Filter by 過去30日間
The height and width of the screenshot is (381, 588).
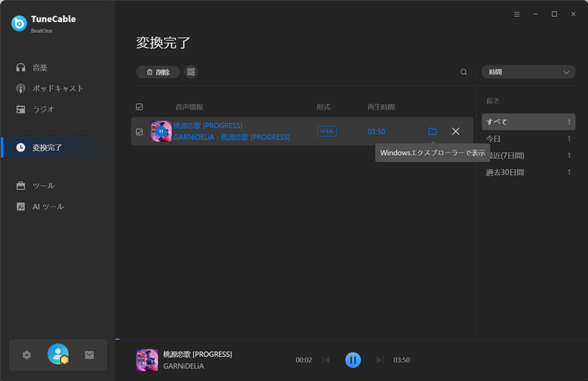(x=528, y=172)
